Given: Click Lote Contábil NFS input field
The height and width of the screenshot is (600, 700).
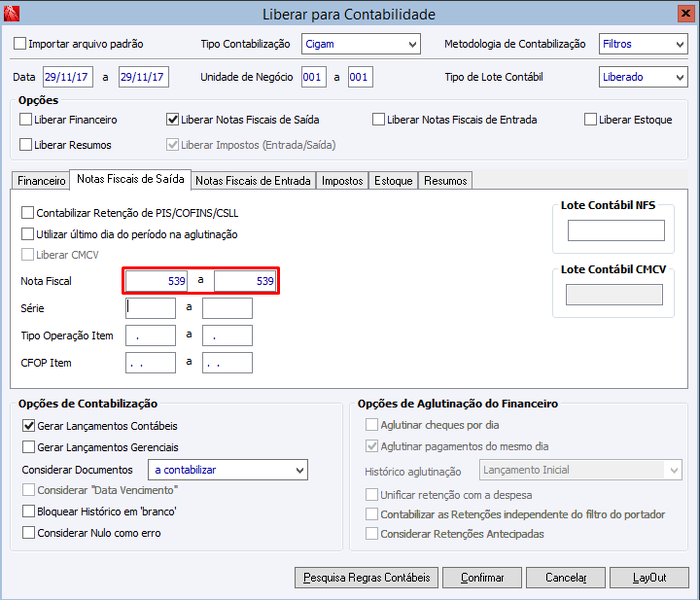Looking at the screenshot, I should pyautogui.click(x=616, y=230).
